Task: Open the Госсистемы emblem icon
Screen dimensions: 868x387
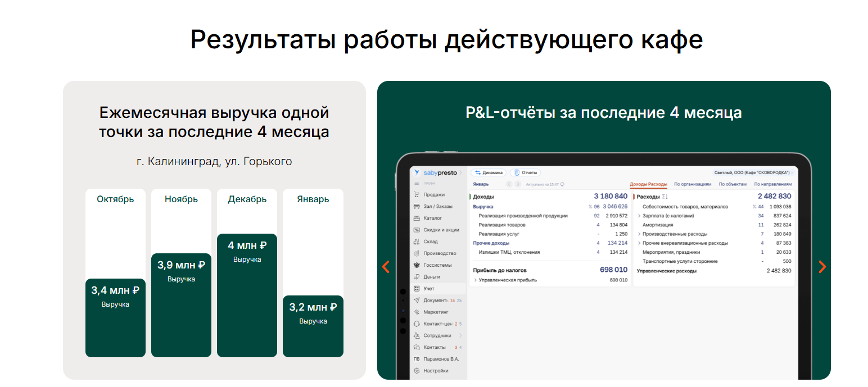Action: pyautogui.click(x=417, y=265)
